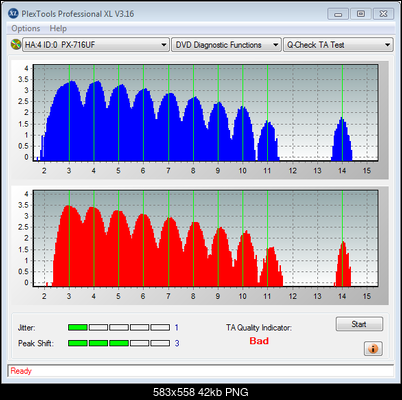Close the PlexTools window
The image size is (402, 400).
(x=383, y=14)
